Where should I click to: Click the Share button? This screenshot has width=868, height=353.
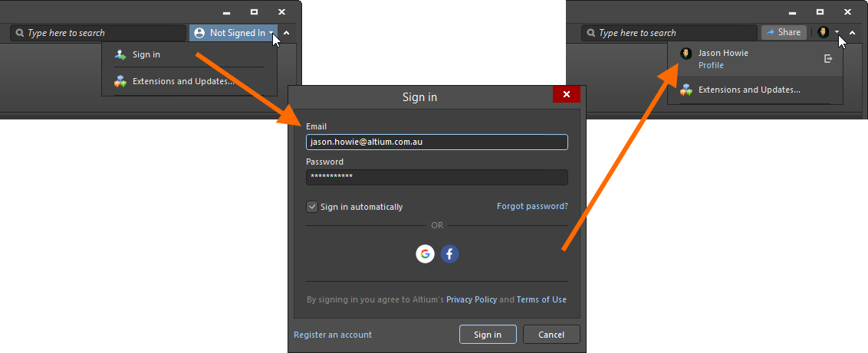(783, 32)
